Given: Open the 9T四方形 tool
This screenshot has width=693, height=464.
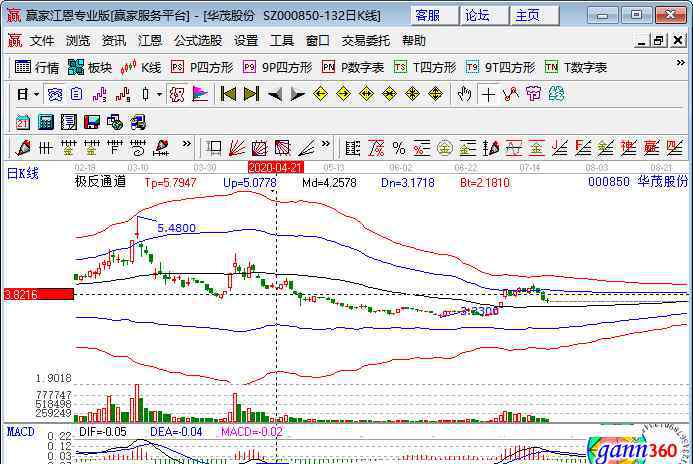Looking at the screenshot, I should click(x=500, y=67).
